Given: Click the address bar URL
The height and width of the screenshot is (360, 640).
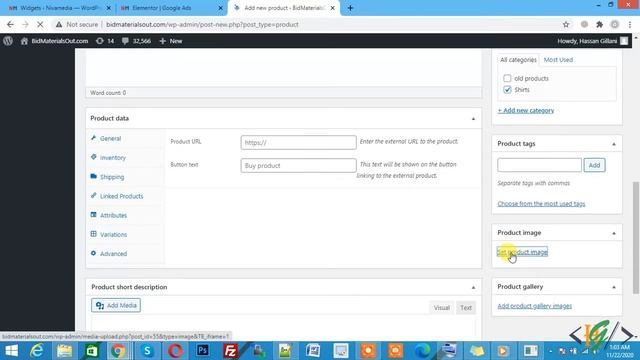Looking at the screenshot, I should click(x=202, y=24).
